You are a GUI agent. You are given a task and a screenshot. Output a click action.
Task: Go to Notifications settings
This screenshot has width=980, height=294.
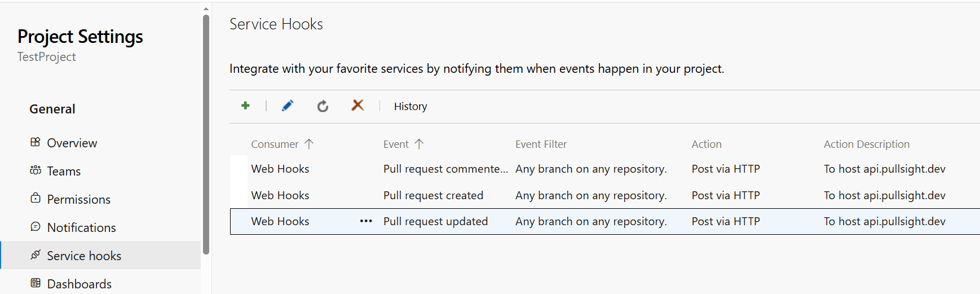coord(82,227)
